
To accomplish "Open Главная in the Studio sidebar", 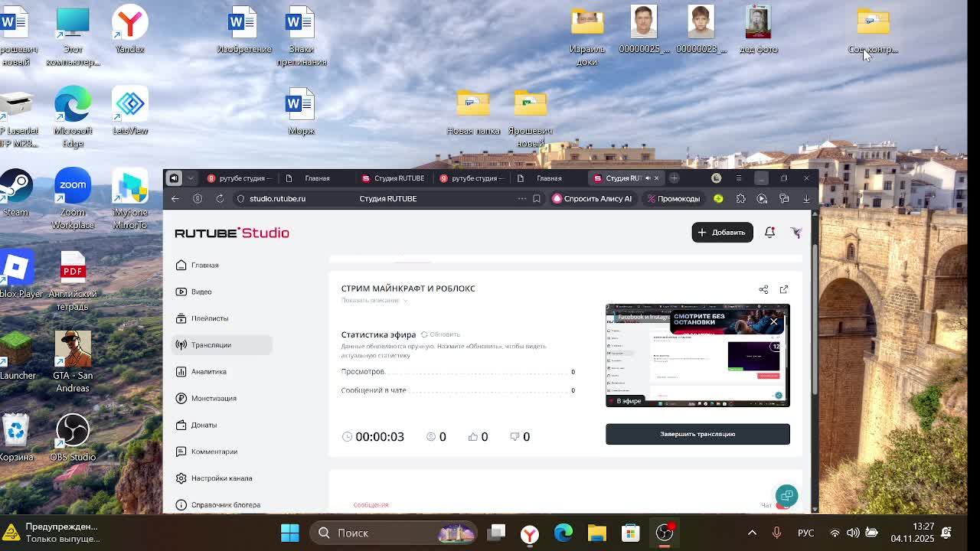I will point(222,265).
